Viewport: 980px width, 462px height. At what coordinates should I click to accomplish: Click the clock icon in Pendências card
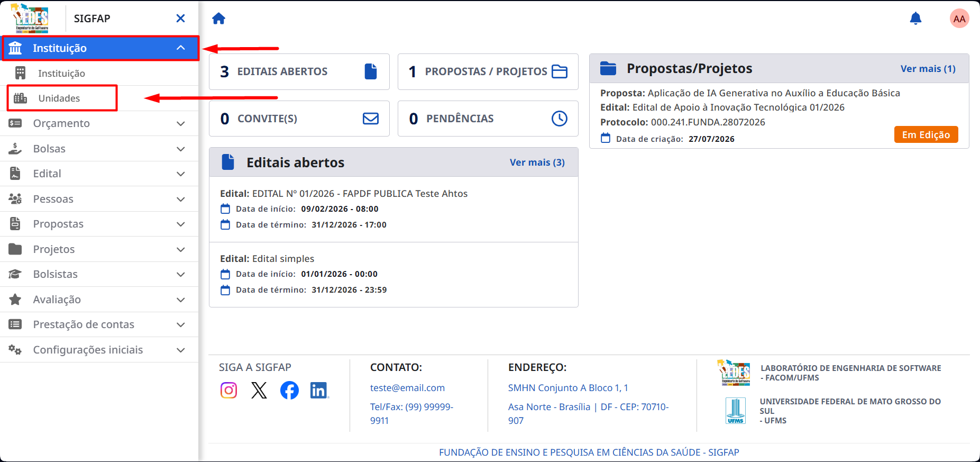point(560,119)
